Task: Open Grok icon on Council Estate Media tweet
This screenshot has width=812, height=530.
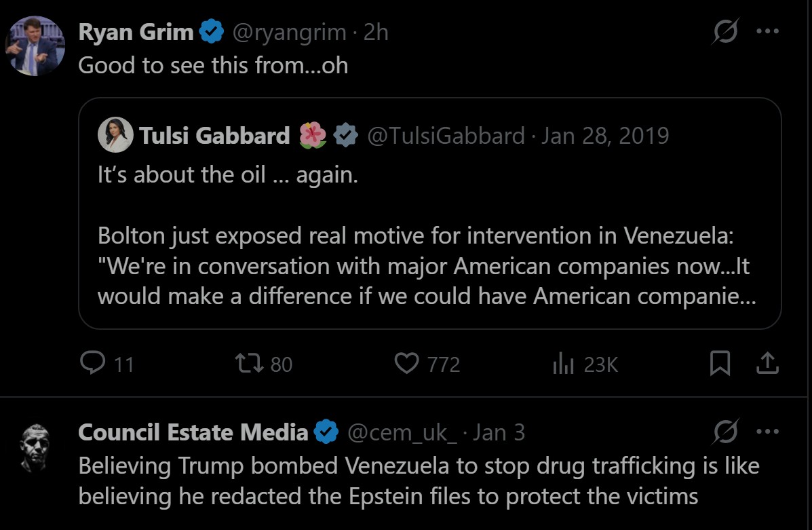Action: (x=727, y=432)
